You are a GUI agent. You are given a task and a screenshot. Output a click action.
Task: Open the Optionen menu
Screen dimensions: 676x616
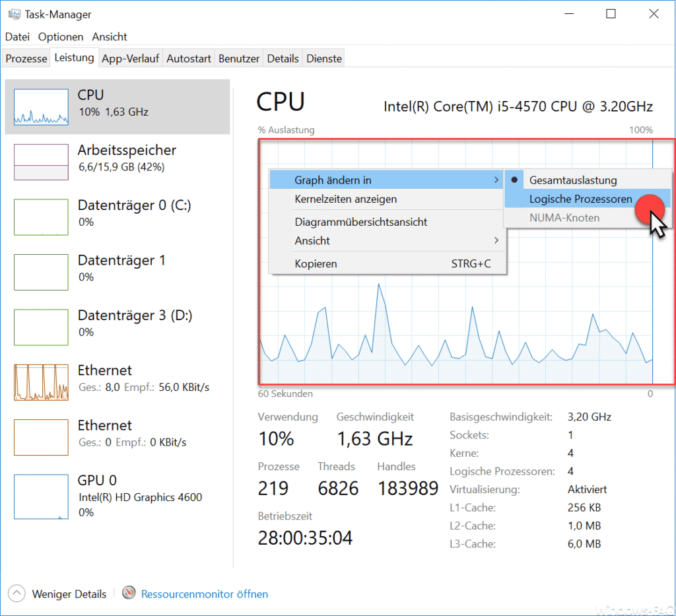tap(60, 36)
